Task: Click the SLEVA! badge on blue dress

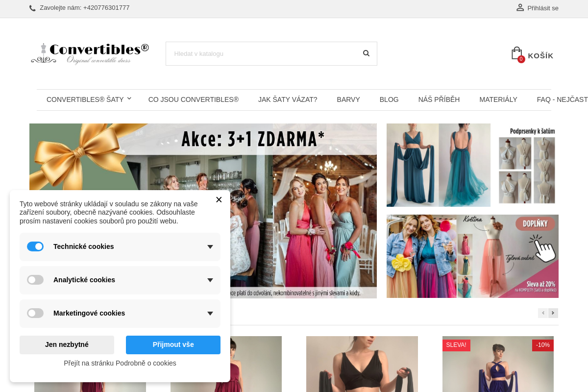Action: click(456, 345)
